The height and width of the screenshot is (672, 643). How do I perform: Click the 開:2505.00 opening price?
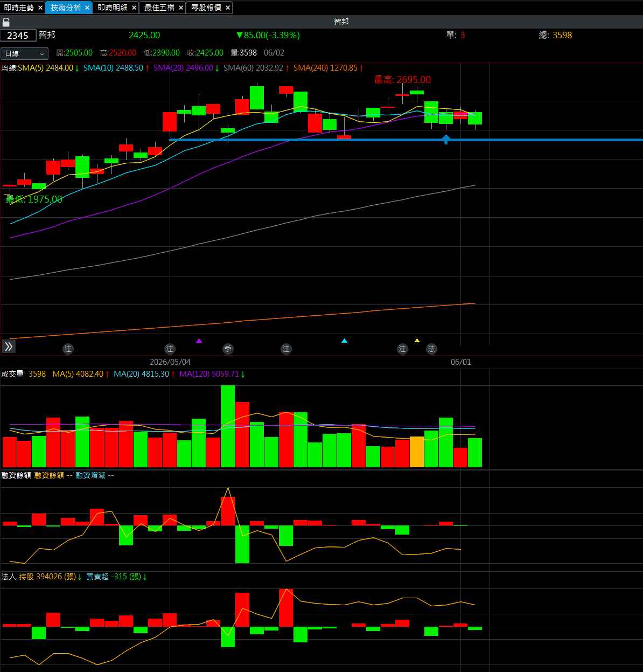pos(74,53)
